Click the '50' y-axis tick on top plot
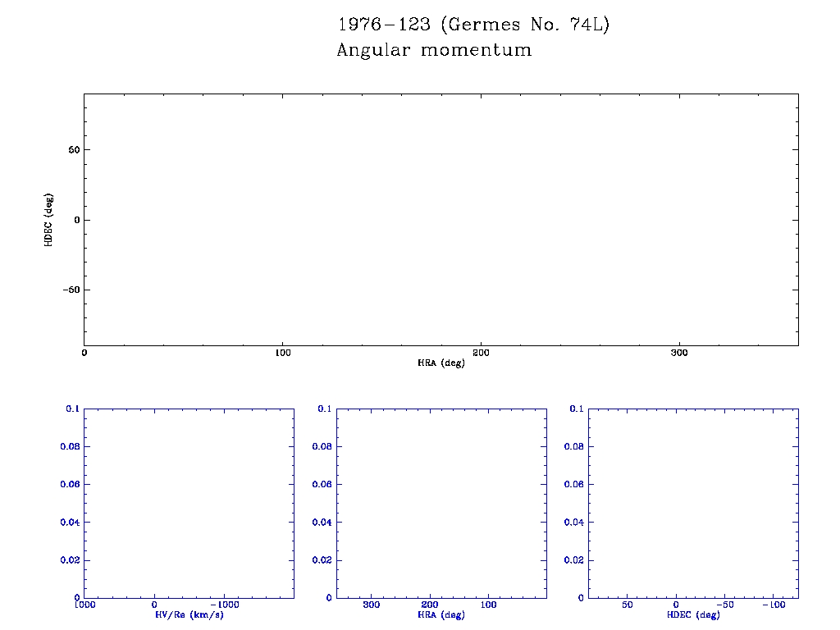Viewport: 840px width, 630px height. pyautogui.click(x=72, y=150)
